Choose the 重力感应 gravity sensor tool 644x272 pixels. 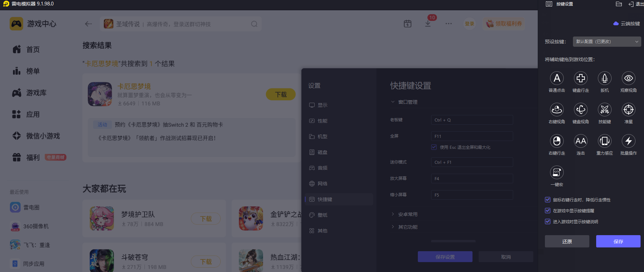(605, 141)
